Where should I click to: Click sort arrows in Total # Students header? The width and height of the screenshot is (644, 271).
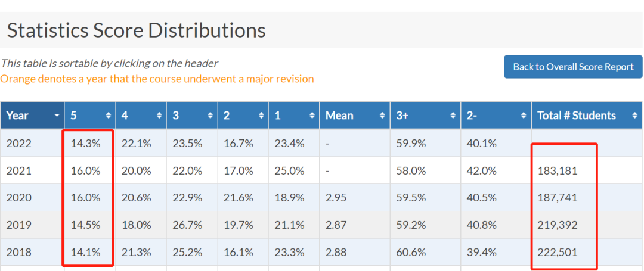click(x=635, y=116)
